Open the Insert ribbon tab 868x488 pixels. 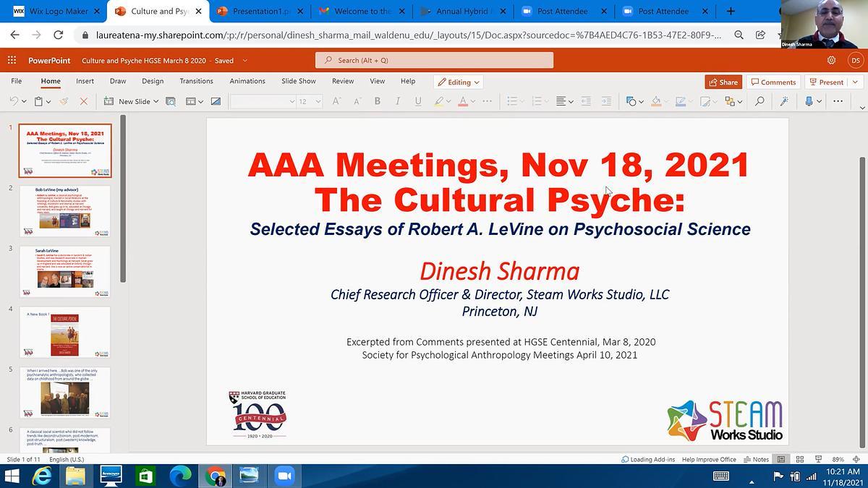85,82
